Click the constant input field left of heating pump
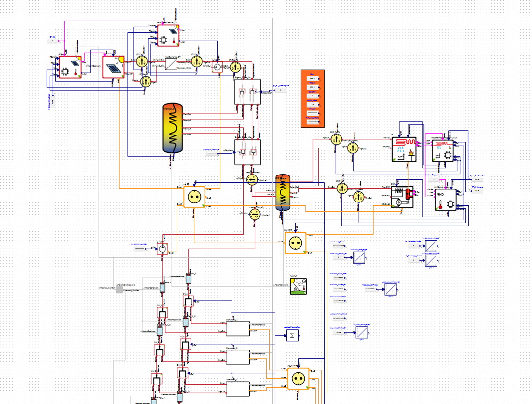This screenshot has height=404, width=532. click(139, 249)
